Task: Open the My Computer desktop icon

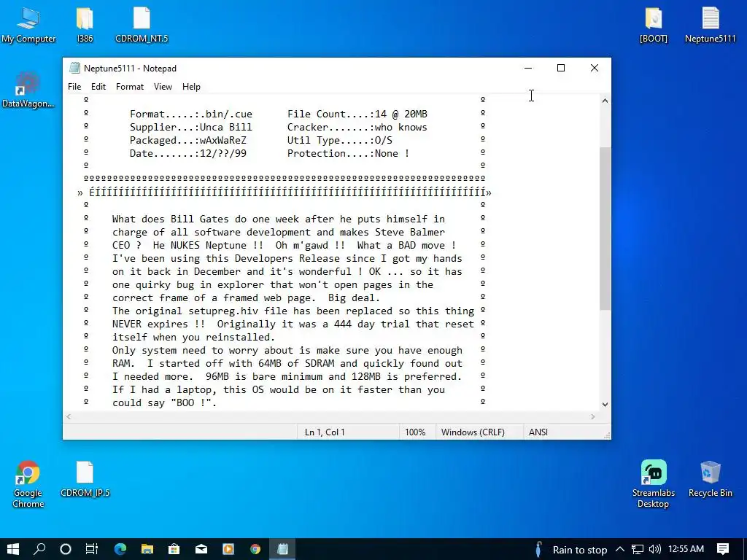Action: (x=28, y=25)
